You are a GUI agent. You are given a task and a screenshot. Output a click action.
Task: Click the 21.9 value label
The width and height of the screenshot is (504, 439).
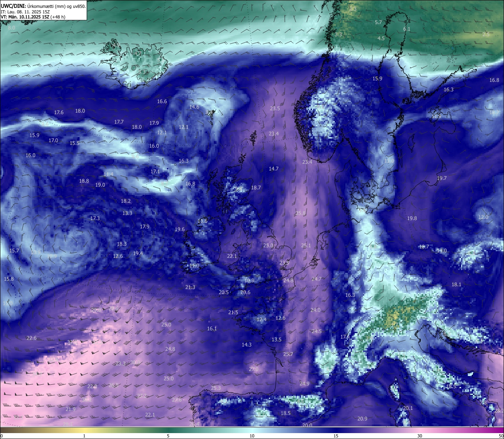pyautogui.click(x=70, y=409)
